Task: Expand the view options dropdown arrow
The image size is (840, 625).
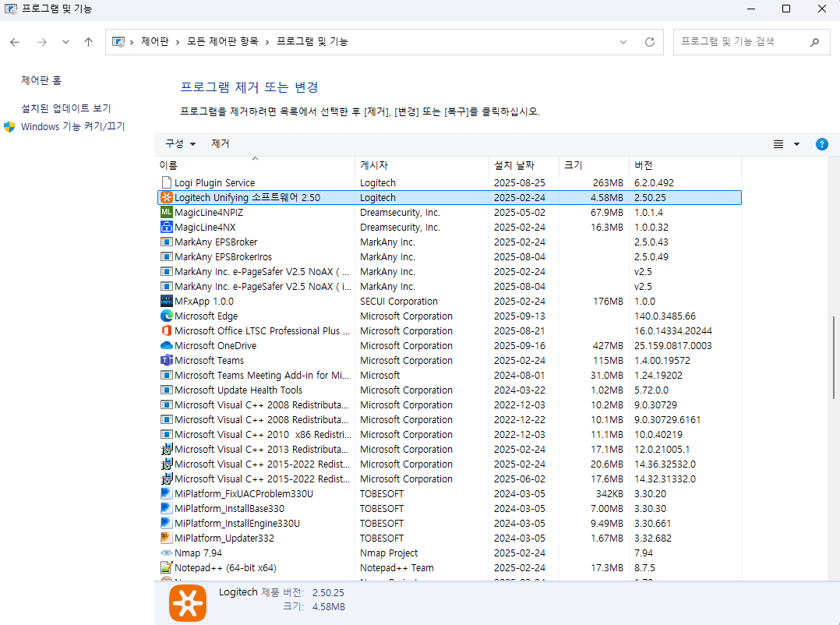Action: [x=796, y=143]
